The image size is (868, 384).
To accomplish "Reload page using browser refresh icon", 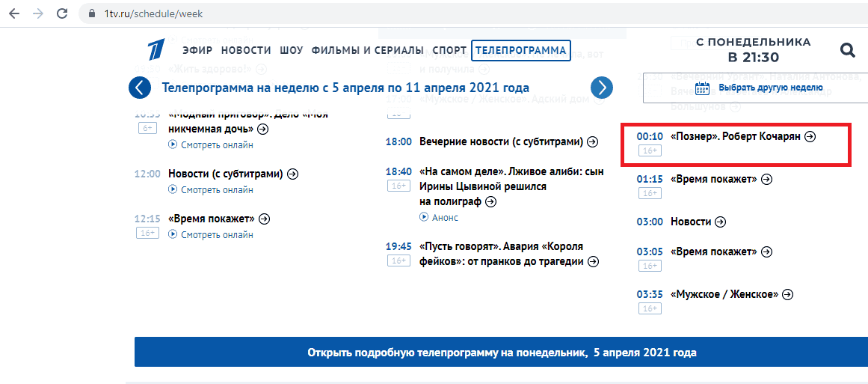I will 63,14.
